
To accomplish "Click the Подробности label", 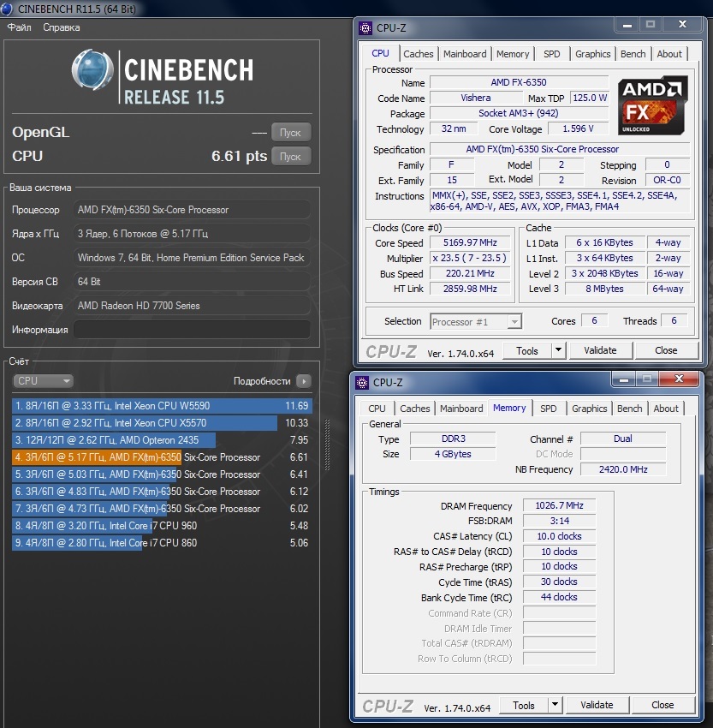I will (x=262, y=381).
